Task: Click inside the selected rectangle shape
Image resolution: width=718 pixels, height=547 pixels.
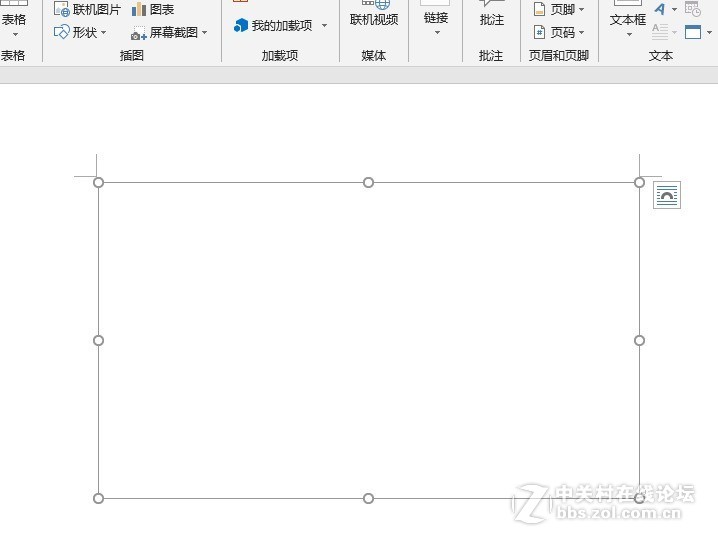Action: tap(369, 341)
